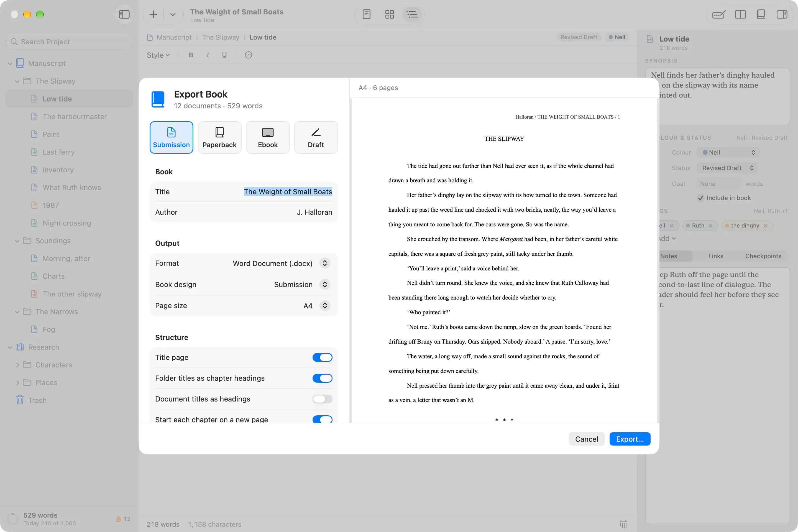Click the Author field J. Halloran
The width and height of the screenshot is (798, 532).
314,212
